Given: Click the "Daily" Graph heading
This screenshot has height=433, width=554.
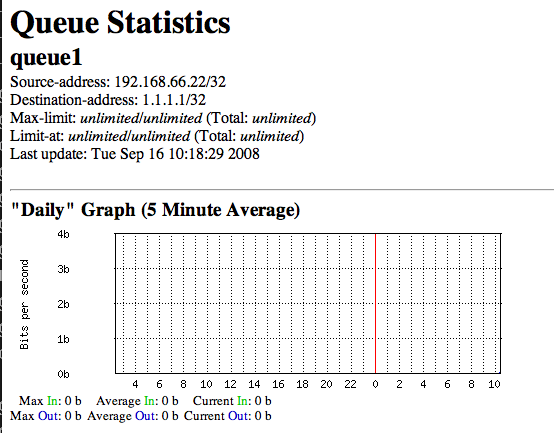Looking at the screenshot, I should pyautogui.click(x=155, y=210).
